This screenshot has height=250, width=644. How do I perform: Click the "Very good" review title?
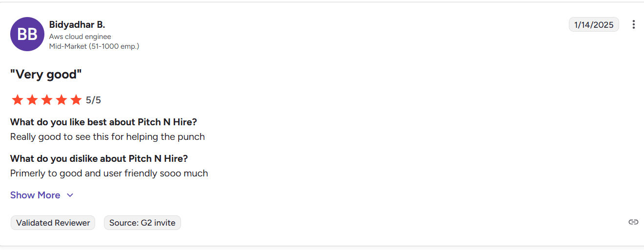click(x=46, y=75)
